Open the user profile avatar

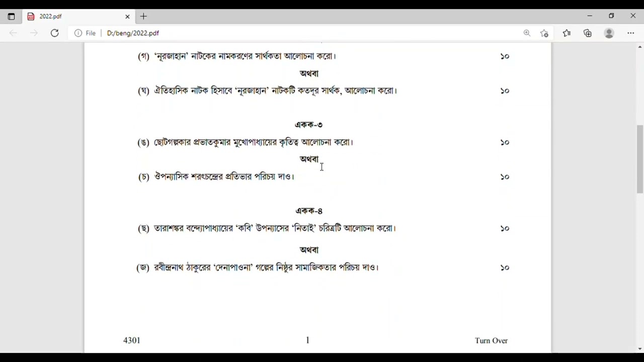[609, 33]
